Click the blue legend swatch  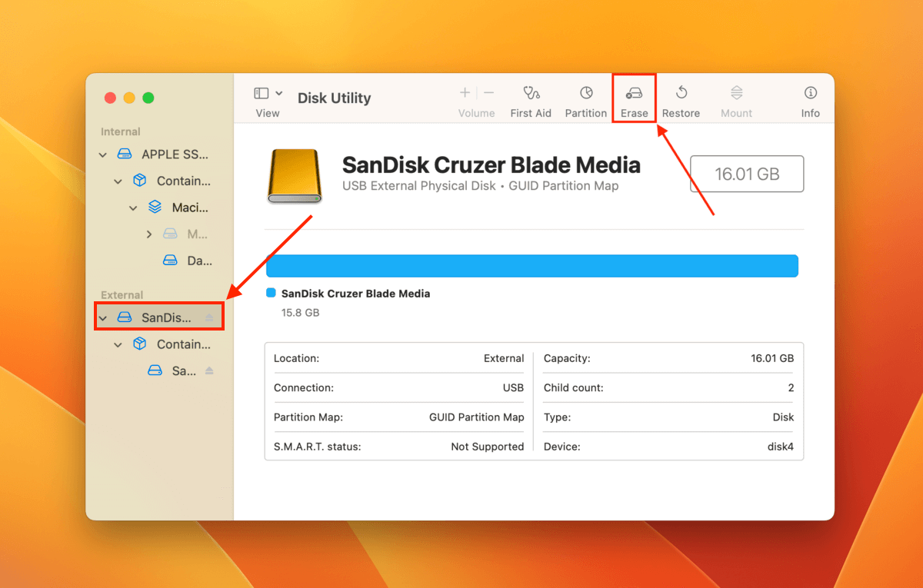(x=270, y=293)
